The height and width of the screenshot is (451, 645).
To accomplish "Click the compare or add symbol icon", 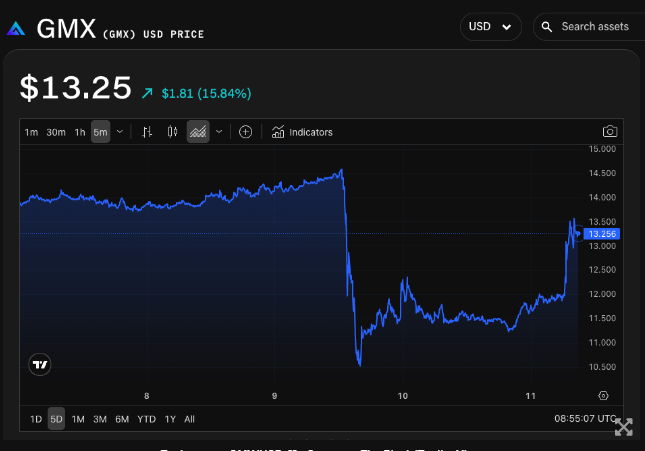I will (x=245, y=132).
